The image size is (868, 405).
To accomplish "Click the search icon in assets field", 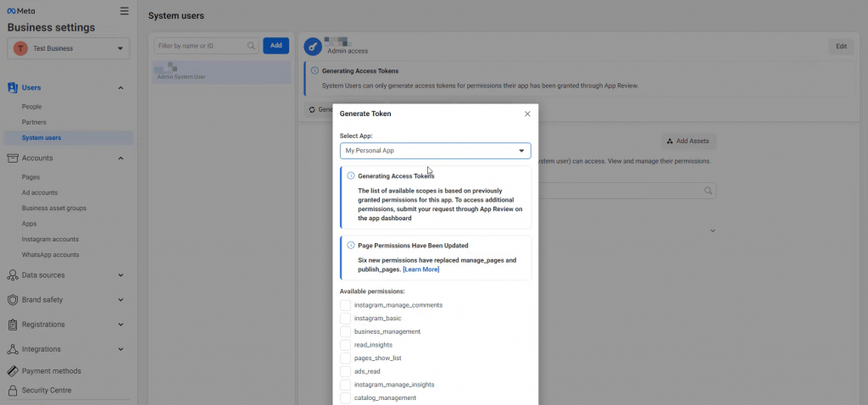I will [708, 191].
